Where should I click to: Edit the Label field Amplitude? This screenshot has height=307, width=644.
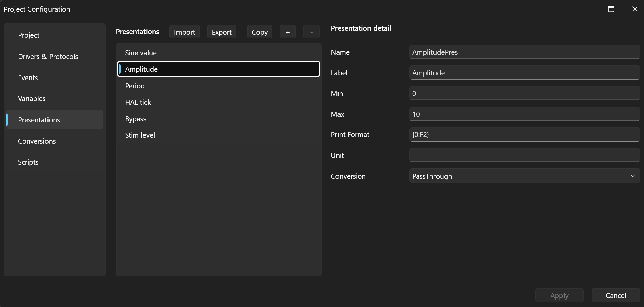(x=524, y=73)
